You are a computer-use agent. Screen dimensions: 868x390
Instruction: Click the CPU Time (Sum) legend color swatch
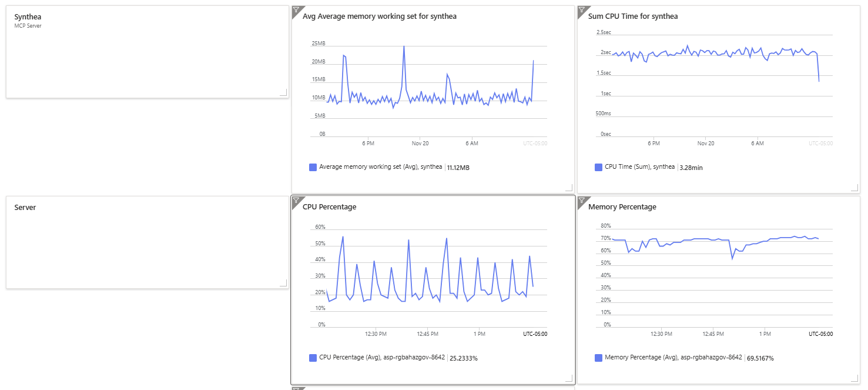pyautogui.click(x=599, y=167)
